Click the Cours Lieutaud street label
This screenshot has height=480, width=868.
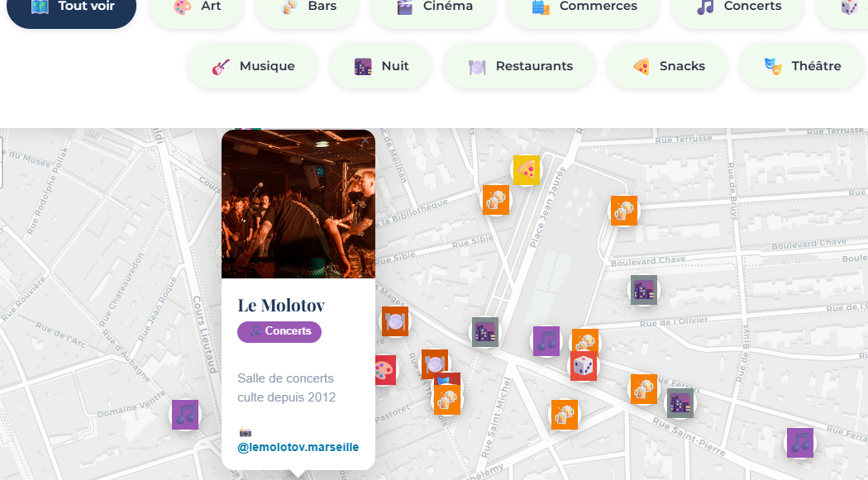(203, 335)
